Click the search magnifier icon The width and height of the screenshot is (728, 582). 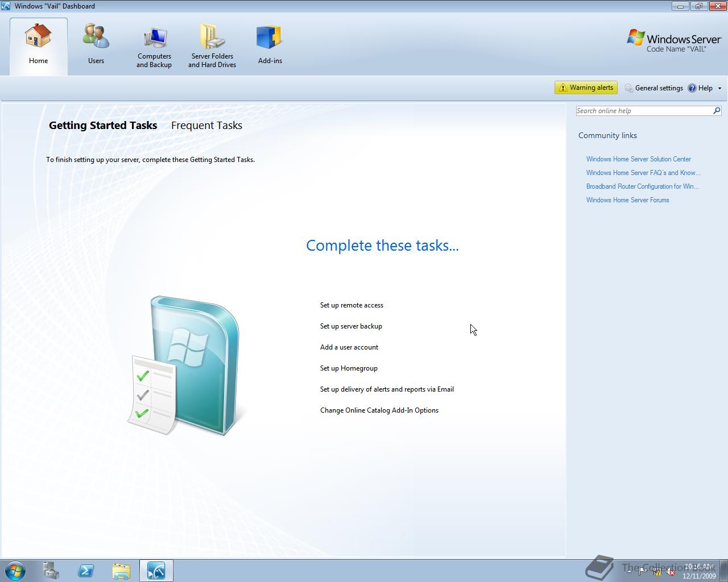[717, 111]
